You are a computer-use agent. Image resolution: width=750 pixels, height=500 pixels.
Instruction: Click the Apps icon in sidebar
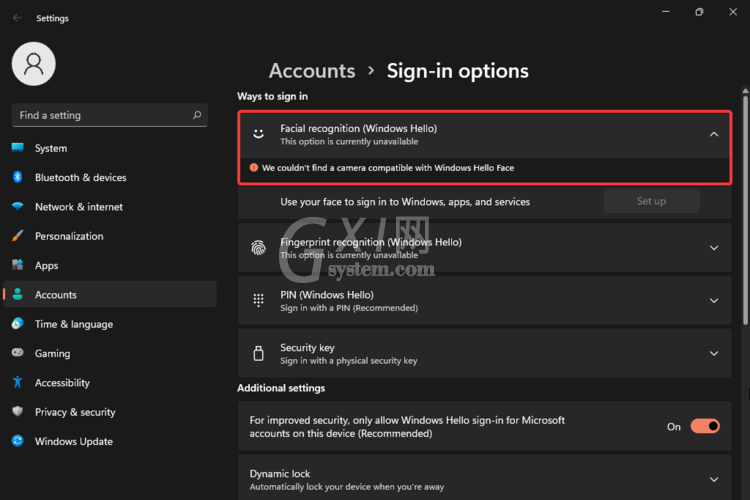click(x=18, y=265)
